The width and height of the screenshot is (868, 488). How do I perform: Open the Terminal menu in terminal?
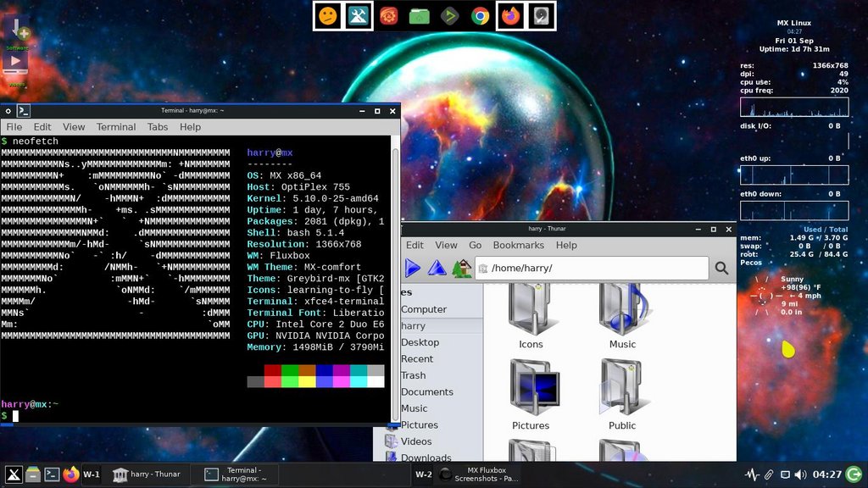(x=116, y=126)
